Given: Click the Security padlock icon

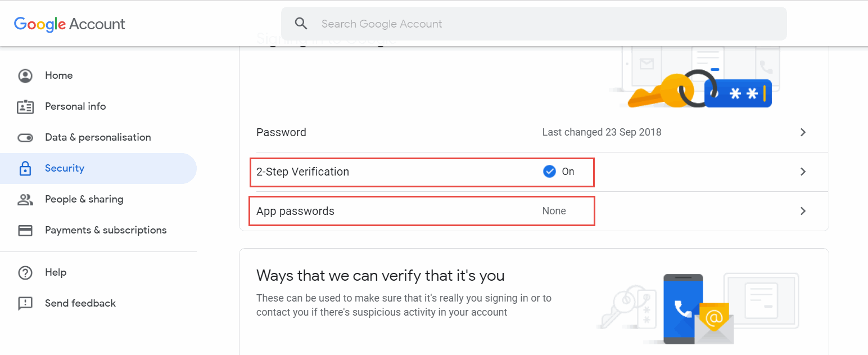Looking at the screenshot, I should 25,168.
